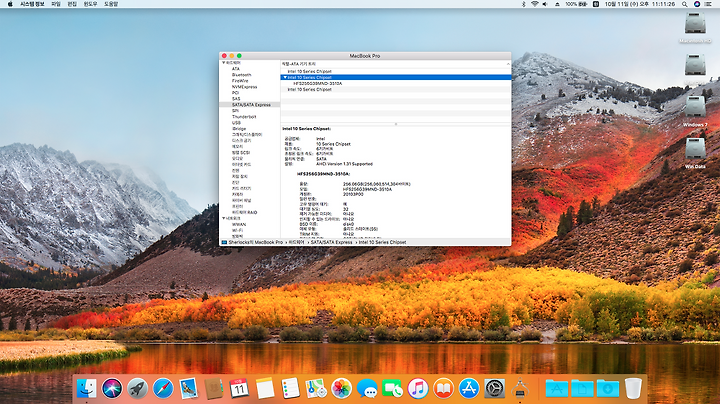Click the 직렬-ATA column header sort arrow

coord(508,64)
